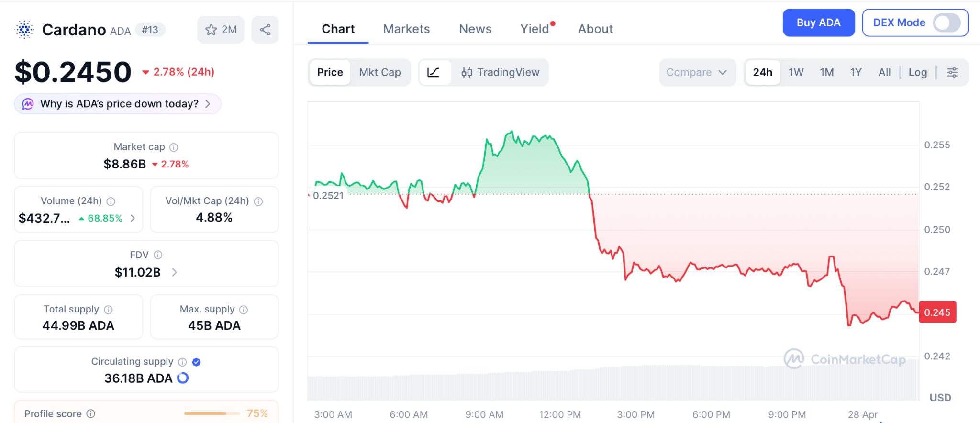Click Total supply info icon
980x423 pixels.
(108, 310)
